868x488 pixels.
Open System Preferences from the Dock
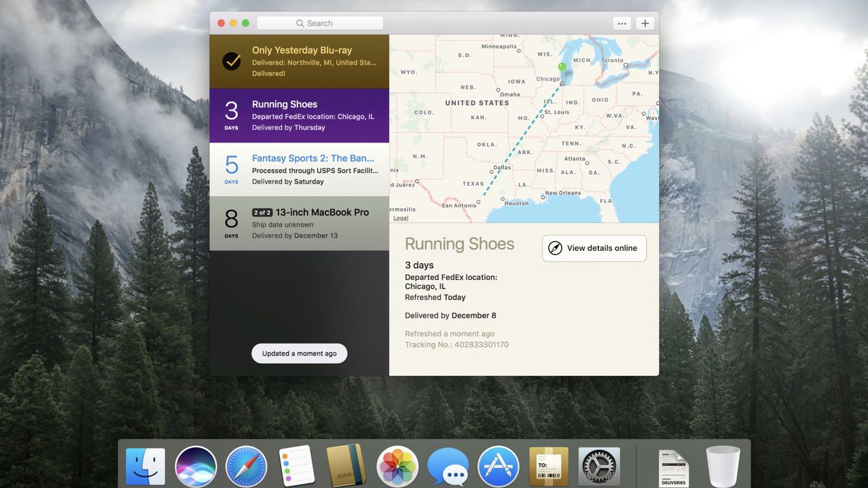click(598, 466)
